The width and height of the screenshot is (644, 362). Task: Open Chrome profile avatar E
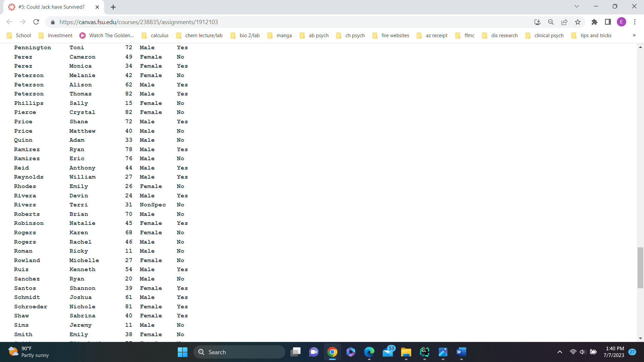click(x=621, y=22)
